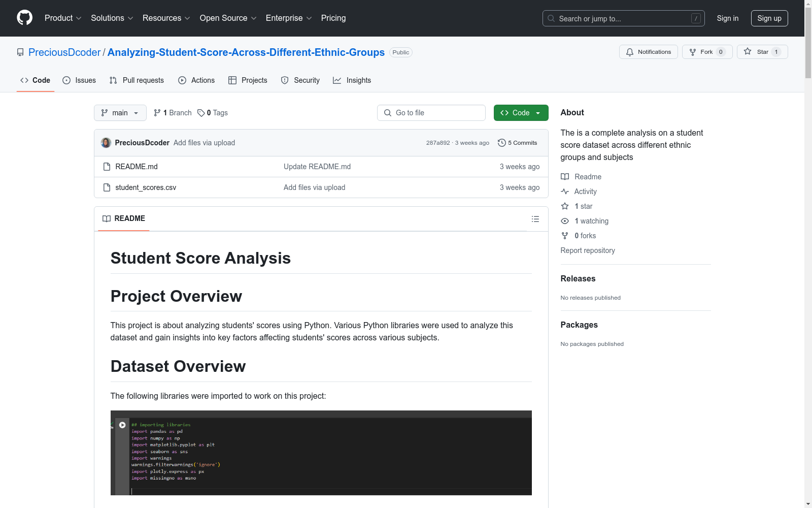This screenshot has width=812, height=508.
Task: Click the Sign in link
Action: coord(727,18)
